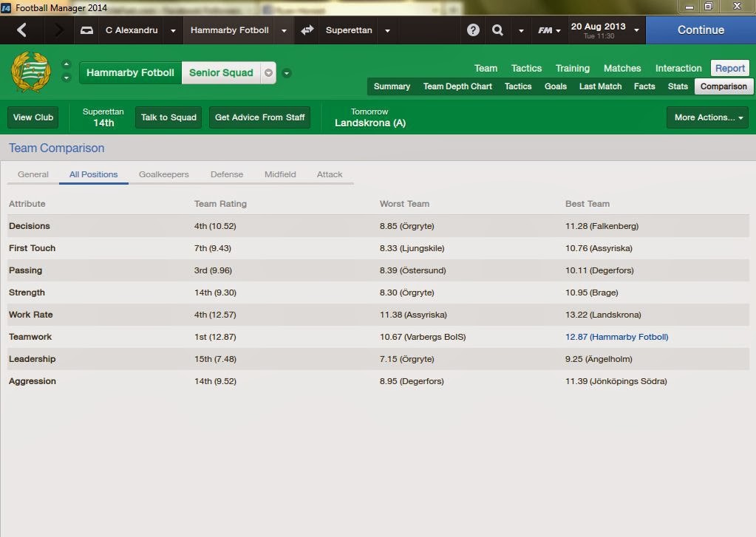756x537 pixels.
Task: Select the General comparison tab
Action: click(x=33, y=174)
